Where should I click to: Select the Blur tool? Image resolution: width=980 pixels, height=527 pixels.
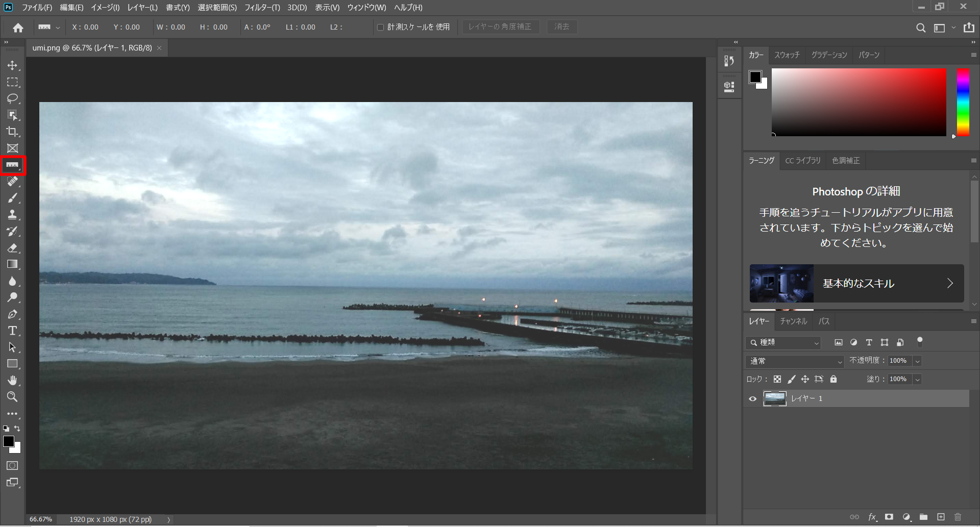pyautogui.click(x=13, y=281)
